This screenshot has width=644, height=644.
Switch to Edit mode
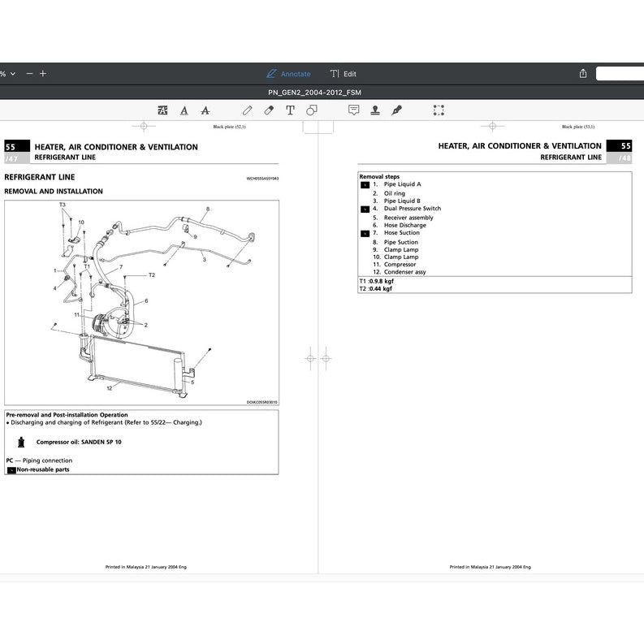coord(344,74)
